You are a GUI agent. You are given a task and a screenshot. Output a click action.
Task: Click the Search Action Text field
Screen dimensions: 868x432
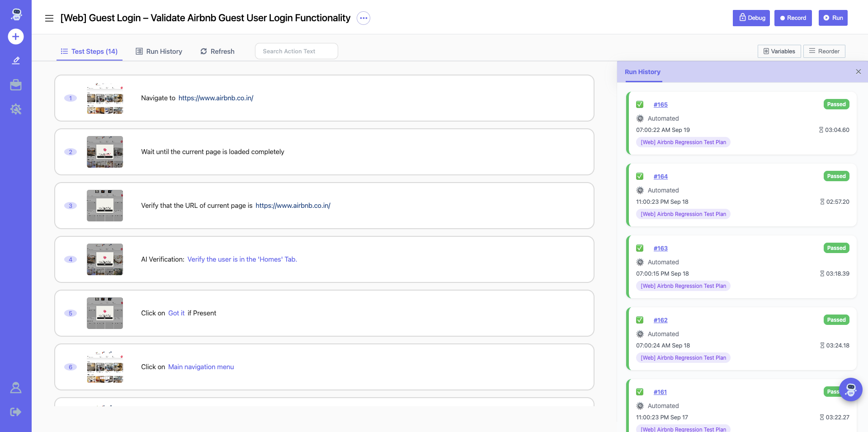point(296,51)
